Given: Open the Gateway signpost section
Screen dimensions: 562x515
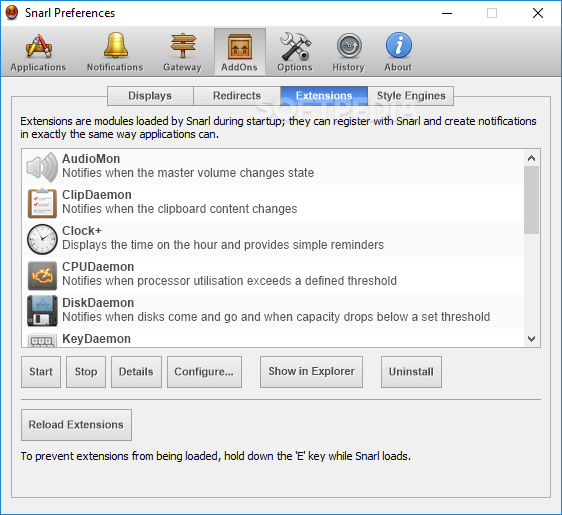Looking at the screenshot, I should (182, 52).
